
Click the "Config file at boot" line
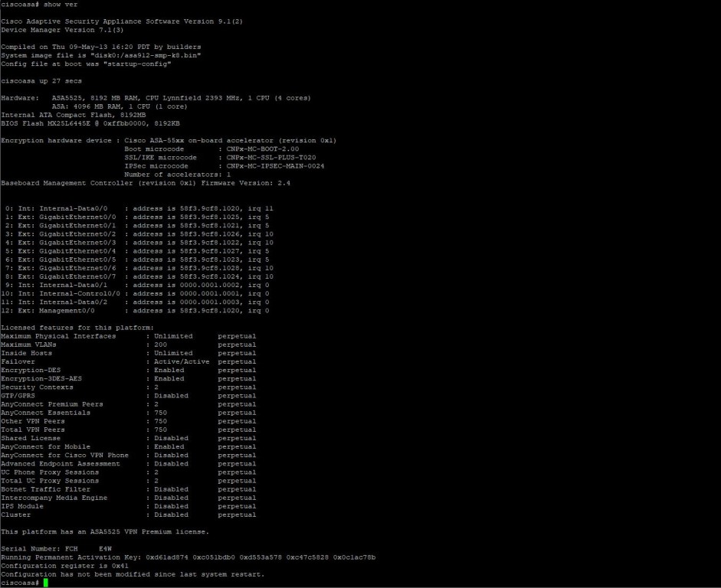pos(86,64)
